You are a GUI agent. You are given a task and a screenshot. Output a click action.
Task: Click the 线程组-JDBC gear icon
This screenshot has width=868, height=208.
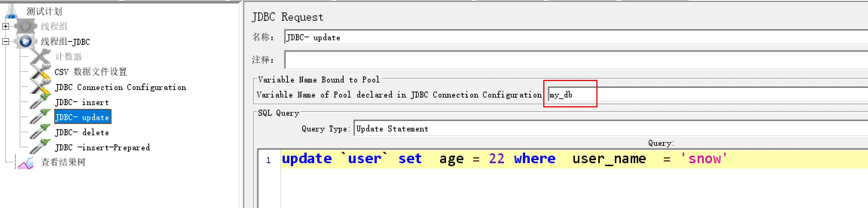[25, 41]
